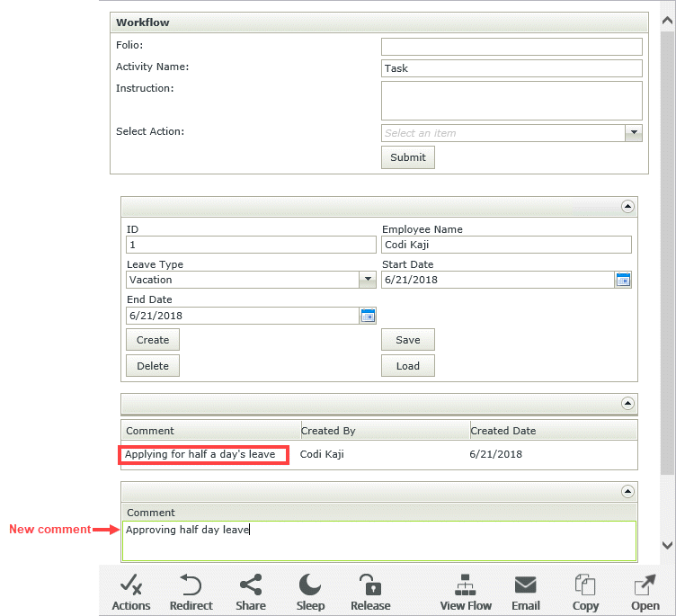Select the 'Applying for half a day's leave' comment

pos(200,454)
